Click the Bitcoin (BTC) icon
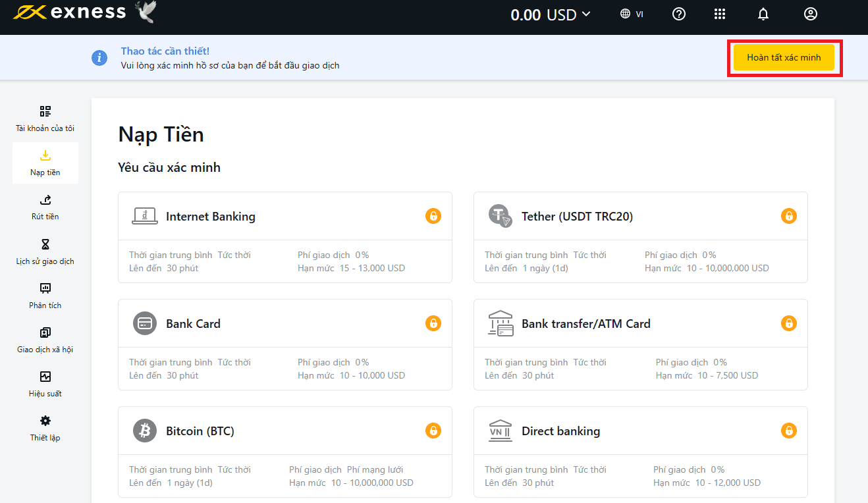 (145, 431)
